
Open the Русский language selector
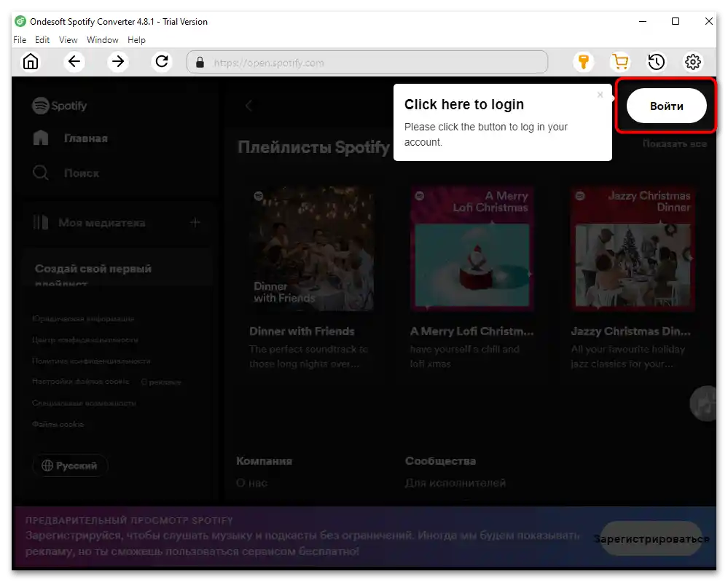70,465
